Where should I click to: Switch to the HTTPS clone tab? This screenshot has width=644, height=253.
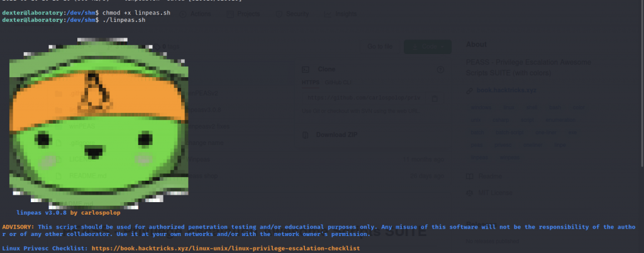(310, 82)
